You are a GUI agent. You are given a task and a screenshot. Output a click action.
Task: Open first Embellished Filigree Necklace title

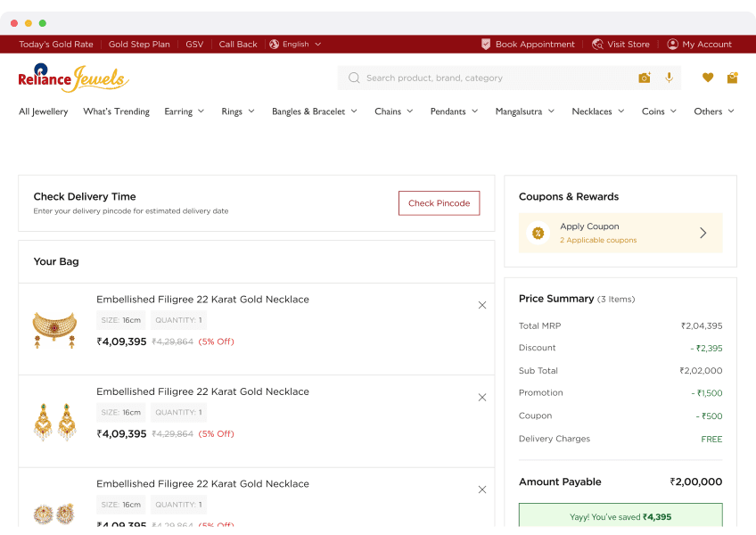[202, 299]
